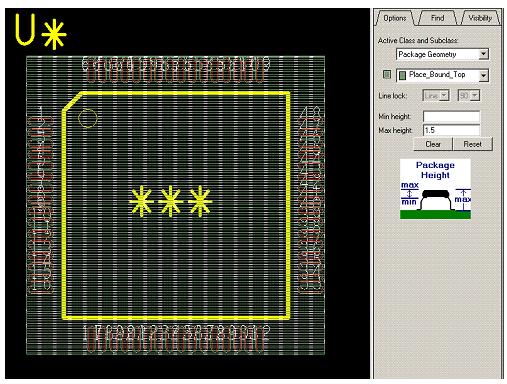Click the chamfered corner of yellow outline

(x=72, y=101)
